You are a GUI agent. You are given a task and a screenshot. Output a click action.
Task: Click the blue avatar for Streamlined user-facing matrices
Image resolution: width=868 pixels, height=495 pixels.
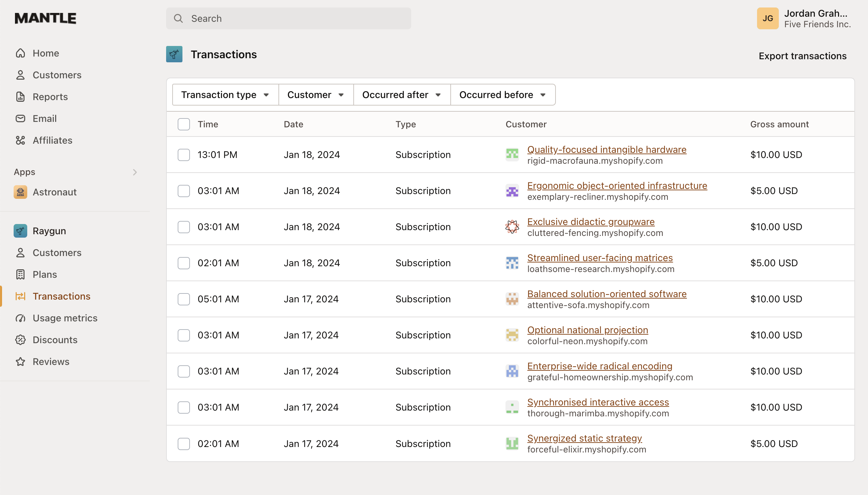coord(512,263)
